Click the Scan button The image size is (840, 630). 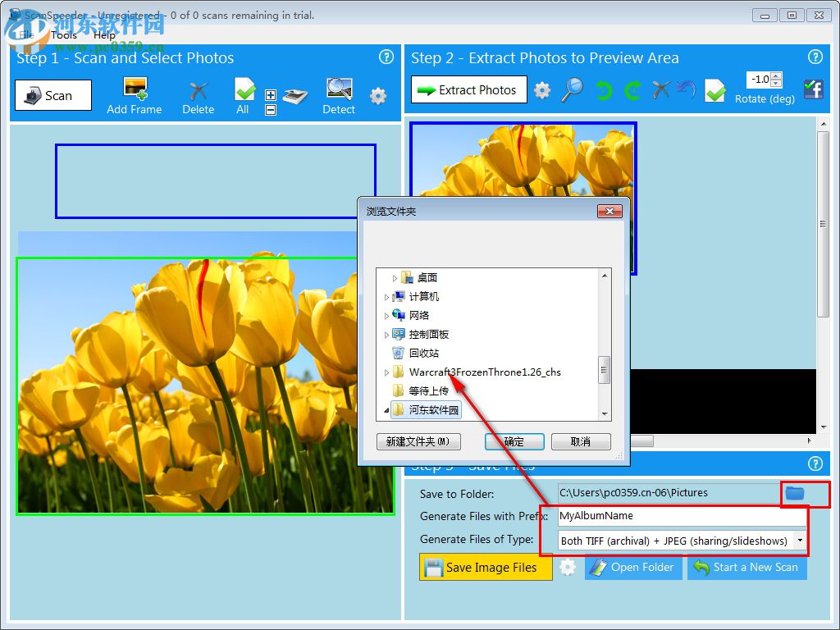coord(53,95)
